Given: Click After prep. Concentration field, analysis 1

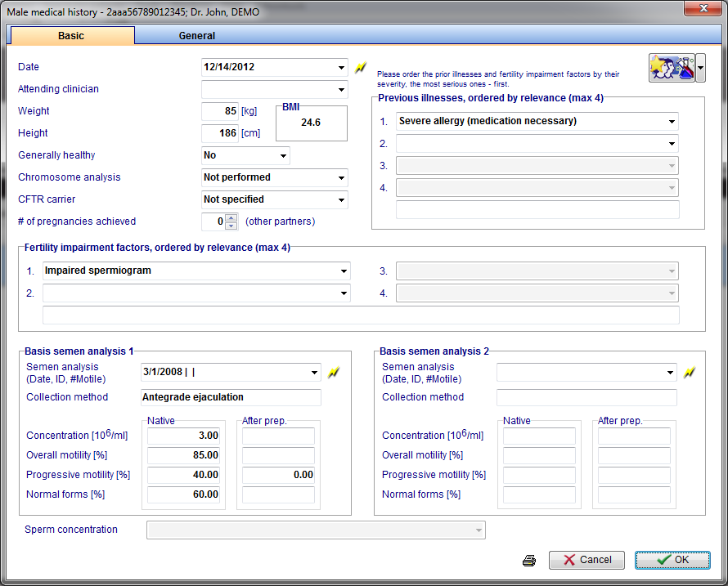Looking at the screenshot, I should pyautogui.click(x=279, y=436).
